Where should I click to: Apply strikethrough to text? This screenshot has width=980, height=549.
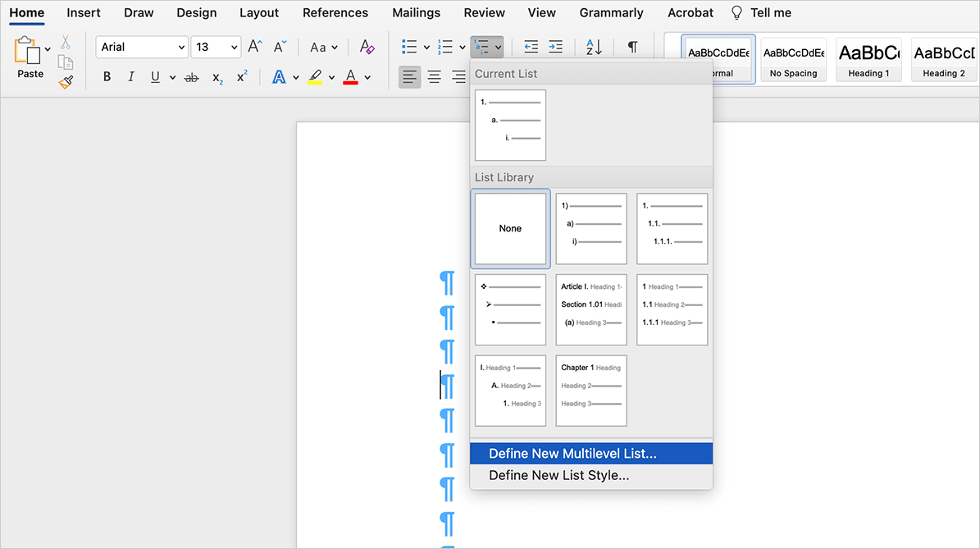(x=190, y=76)
